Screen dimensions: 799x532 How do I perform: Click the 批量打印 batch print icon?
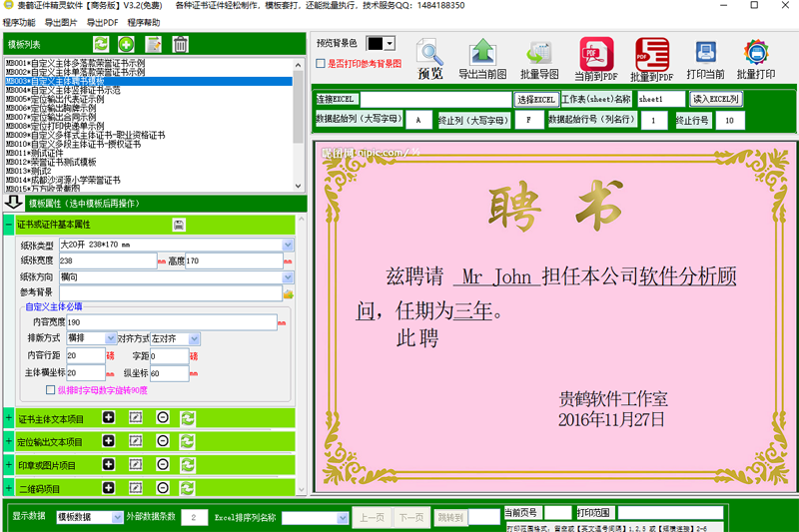tap(756, 53)
